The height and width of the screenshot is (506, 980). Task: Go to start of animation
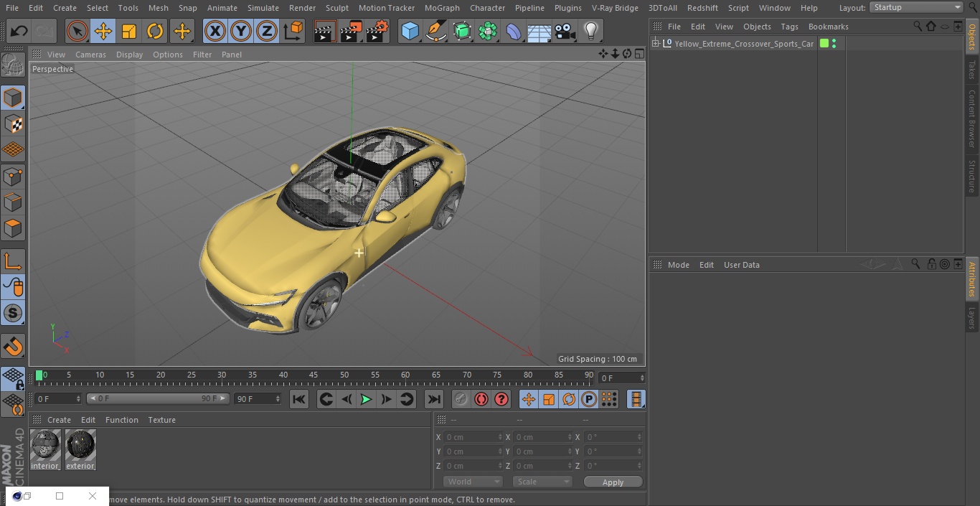point(299,399)
